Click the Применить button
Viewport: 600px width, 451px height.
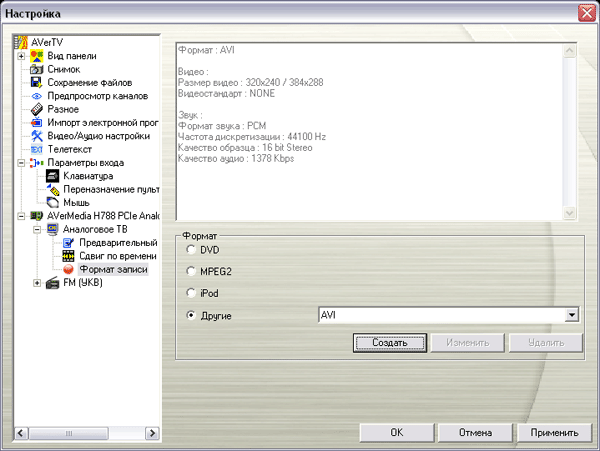(x=554, y=433)
